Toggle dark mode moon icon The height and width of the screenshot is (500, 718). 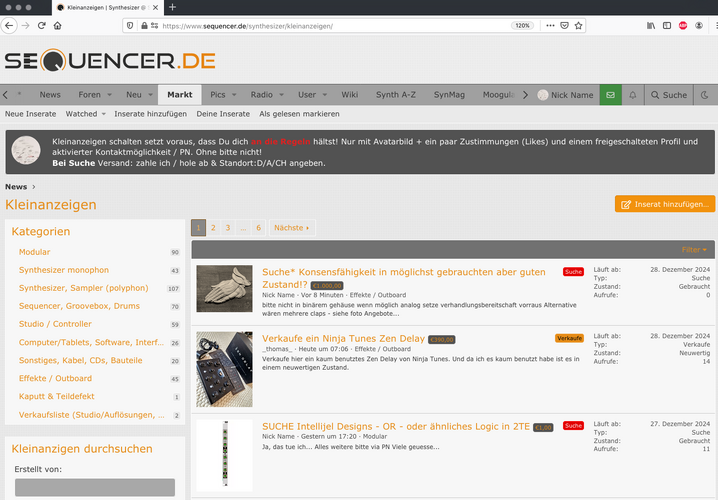[x=704, y=95]
